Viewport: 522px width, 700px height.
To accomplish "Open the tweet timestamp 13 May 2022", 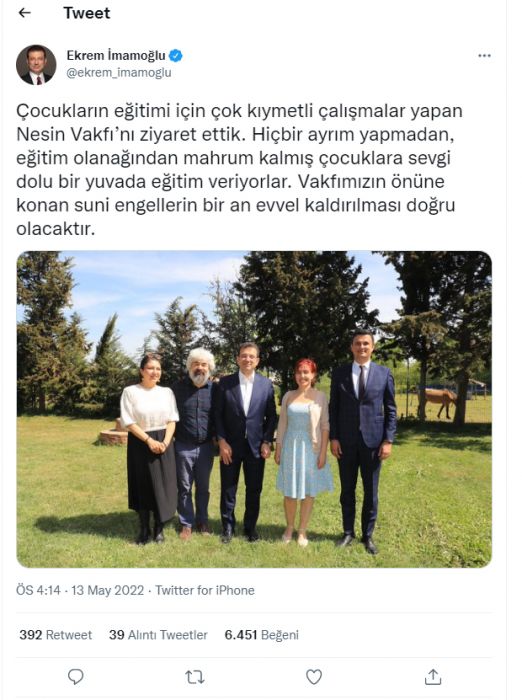I will pyautogui.click(x=108, y=590).
